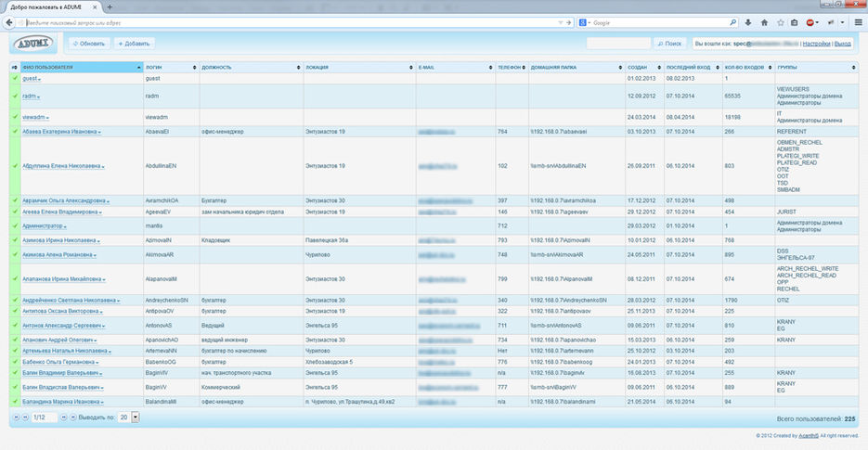The image size is (868, 450).
Task: Click the red ABP adblock icon
Action: pyautogui.click(x=810, y=22)
